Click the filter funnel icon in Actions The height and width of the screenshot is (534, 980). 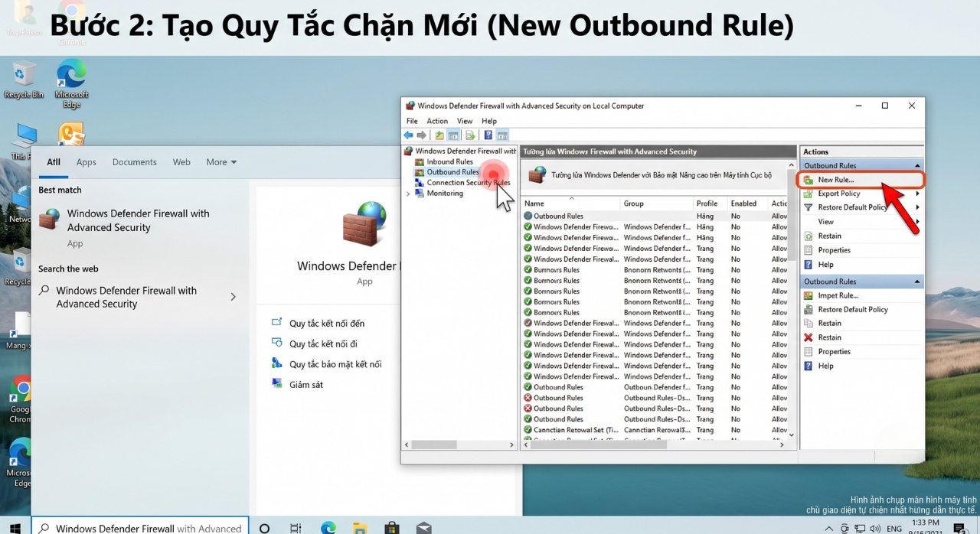pos(808,207)
